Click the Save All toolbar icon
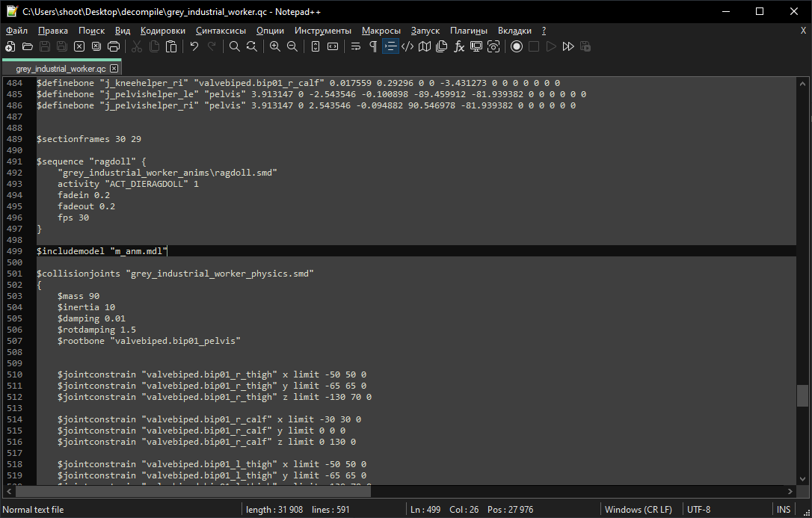 click(61, 46)
